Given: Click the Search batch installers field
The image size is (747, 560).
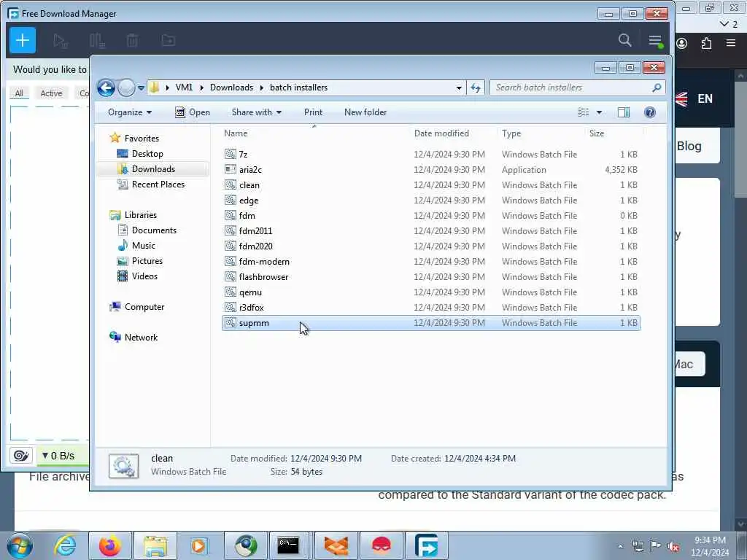Looking at the screenshot, I should [x=577, y=87].
